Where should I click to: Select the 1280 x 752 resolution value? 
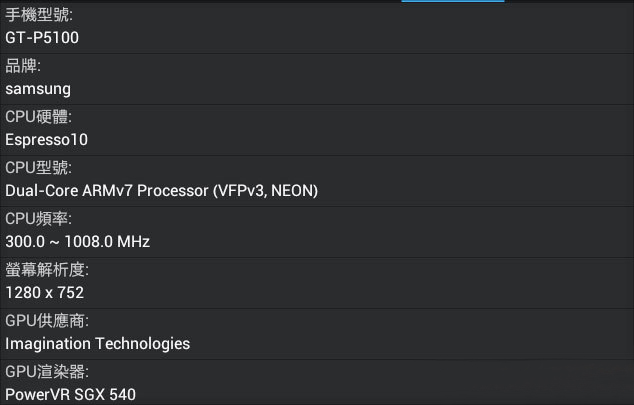[x=45, y=293]
